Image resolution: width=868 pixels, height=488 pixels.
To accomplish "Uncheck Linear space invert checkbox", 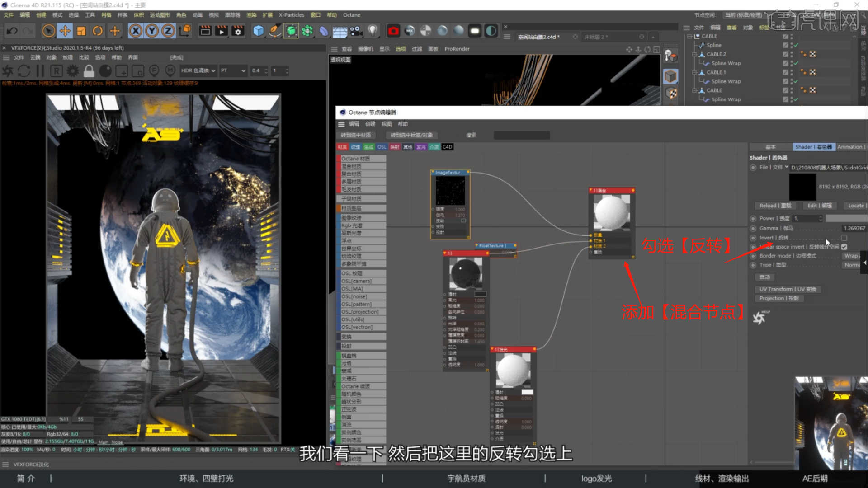I will [x=844, y=247].
